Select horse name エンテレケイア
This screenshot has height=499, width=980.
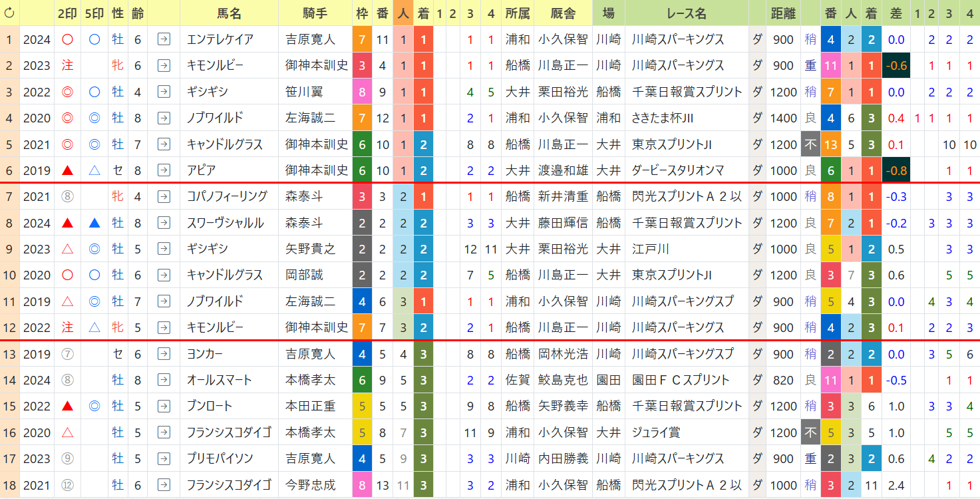[220, 39]
